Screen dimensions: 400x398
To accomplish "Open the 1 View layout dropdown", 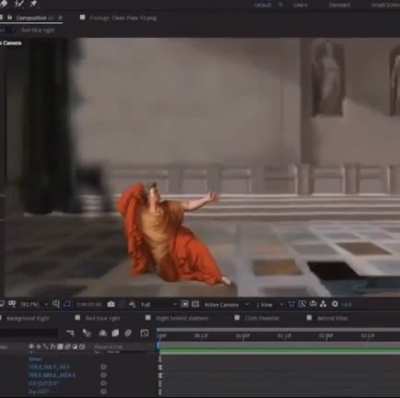I will pos(269,305).
